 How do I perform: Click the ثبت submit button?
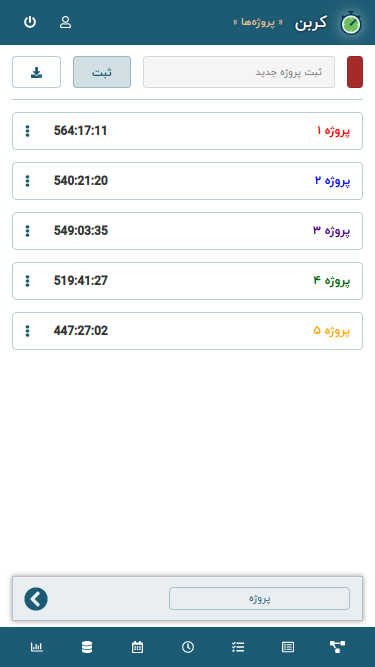(102, 72)
